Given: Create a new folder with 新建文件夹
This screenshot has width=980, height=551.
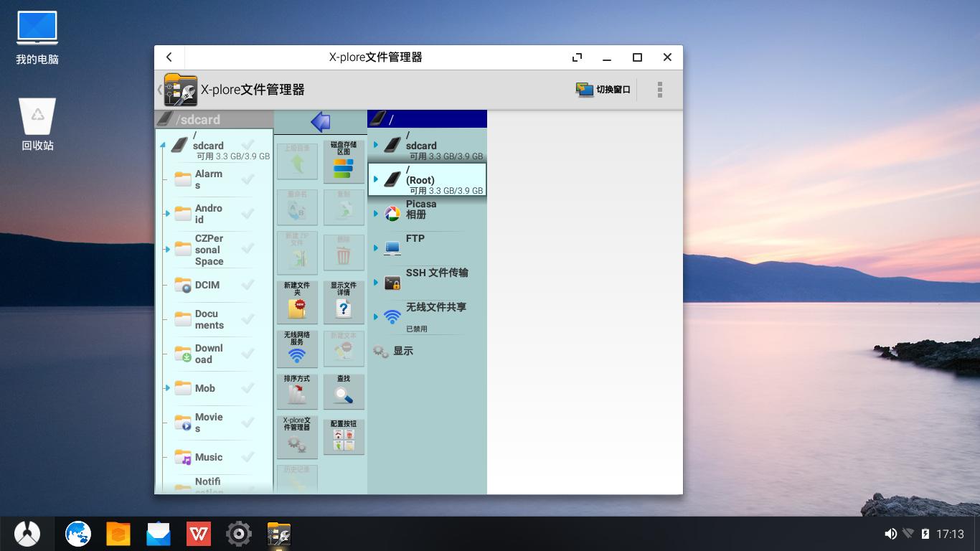Looking at the screenshot, I should 297,301.
